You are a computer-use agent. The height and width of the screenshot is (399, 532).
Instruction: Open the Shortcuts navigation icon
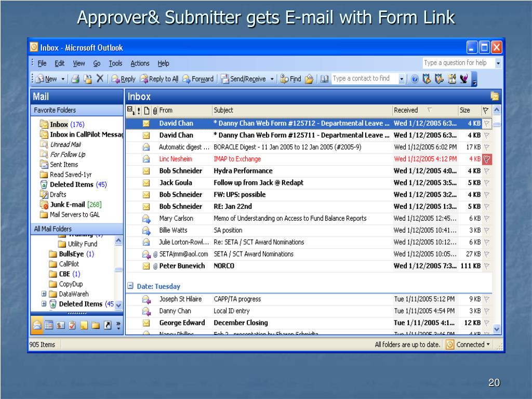[x=108, y=325]
